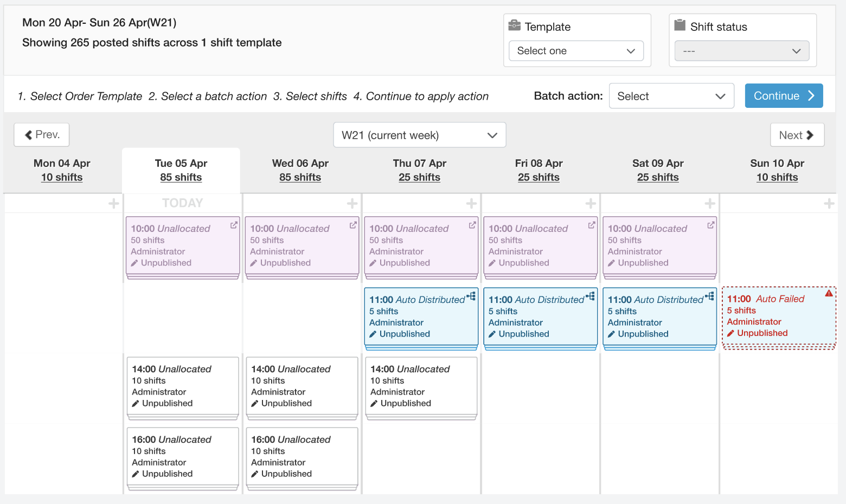Image resolution: width=846 pixels, height=504 pixels.
Task: Open the Batch action Select dropdown
Action: 671,96
